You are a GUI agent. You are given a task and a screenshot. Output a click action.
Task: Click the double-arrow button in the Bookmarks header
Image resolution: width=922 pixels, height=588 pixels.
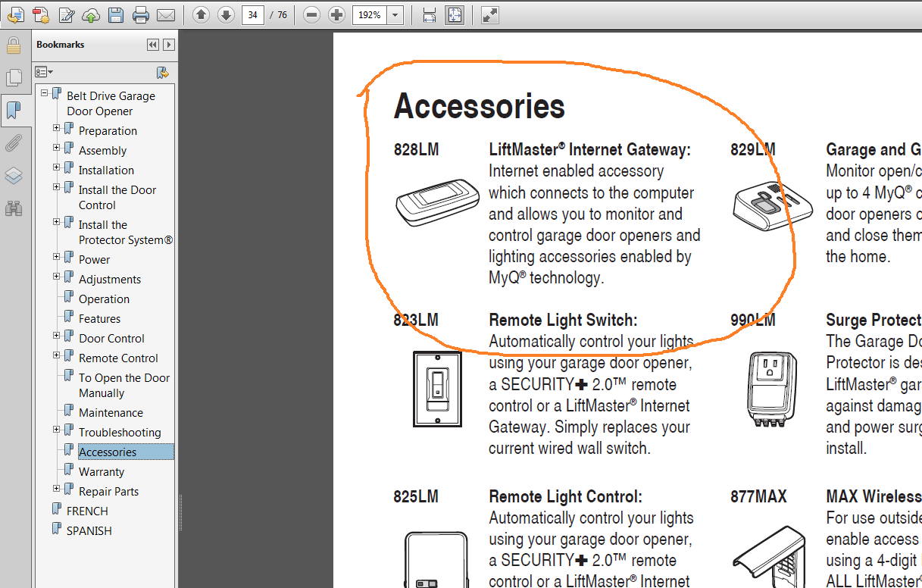(153, 45)
